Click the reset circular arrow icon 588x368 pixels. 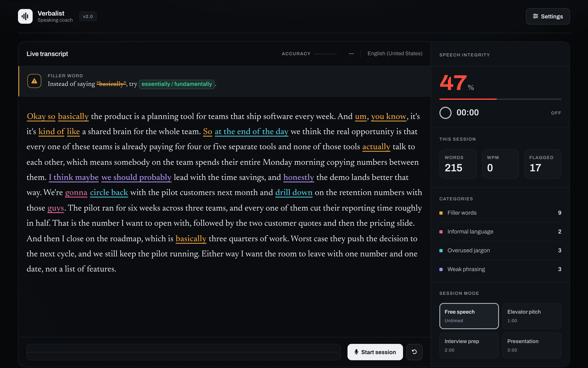(x=414, y=352)
